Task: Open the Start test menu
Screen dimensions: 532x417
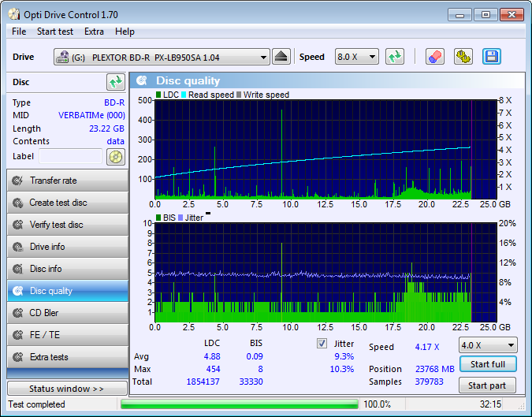Action: [55, 32]
